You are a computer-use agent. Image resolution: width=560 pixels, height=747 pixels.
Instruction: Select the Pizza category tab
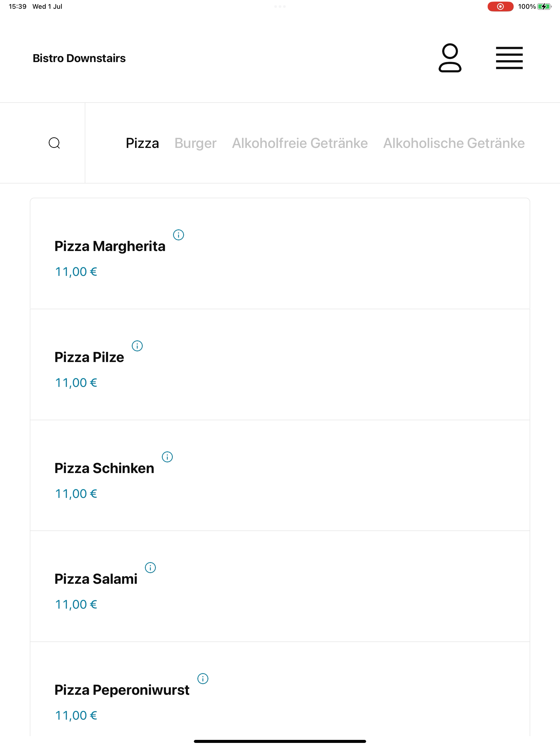click(142, 143)
